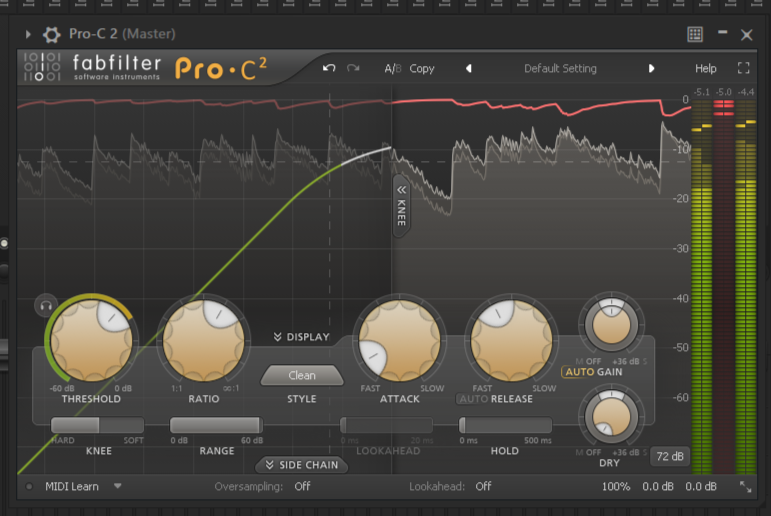Screen dimensions: 771x516
Task: Click the first 0.0 dB input level
Action: (657, 486)
